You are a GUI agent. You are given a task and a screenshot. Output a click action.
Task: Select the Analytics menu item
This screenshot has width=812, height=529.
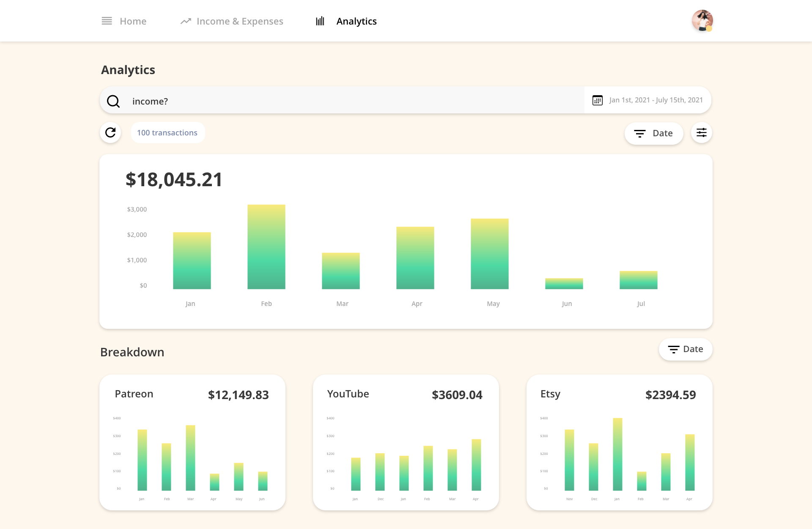[x=356, y=21]
